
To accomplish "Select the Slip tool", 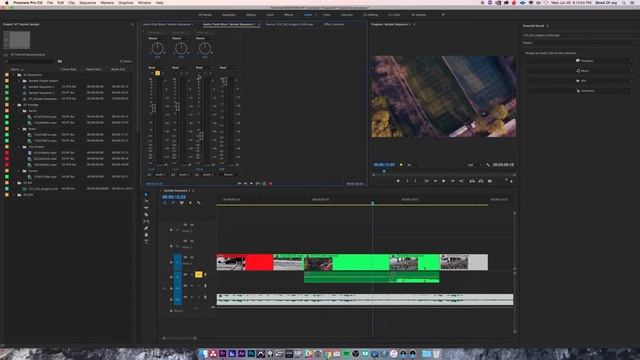I will coord(146,221).
